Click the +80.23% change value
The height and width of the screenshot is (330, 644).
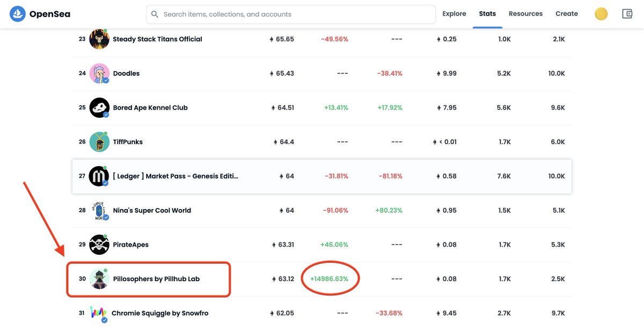point(389,211)
